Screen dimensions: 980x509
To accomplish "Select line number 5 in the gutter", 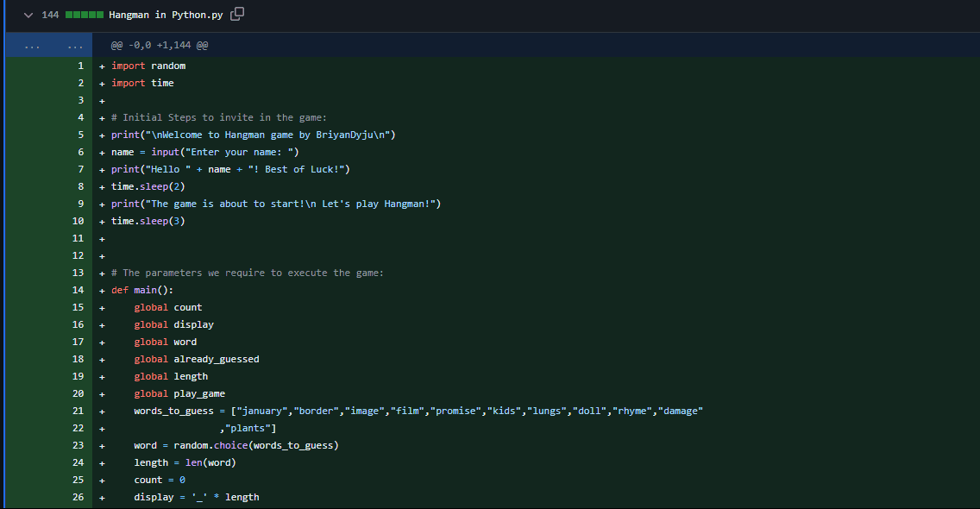I will pyautogui.click(x=80, y=135).
